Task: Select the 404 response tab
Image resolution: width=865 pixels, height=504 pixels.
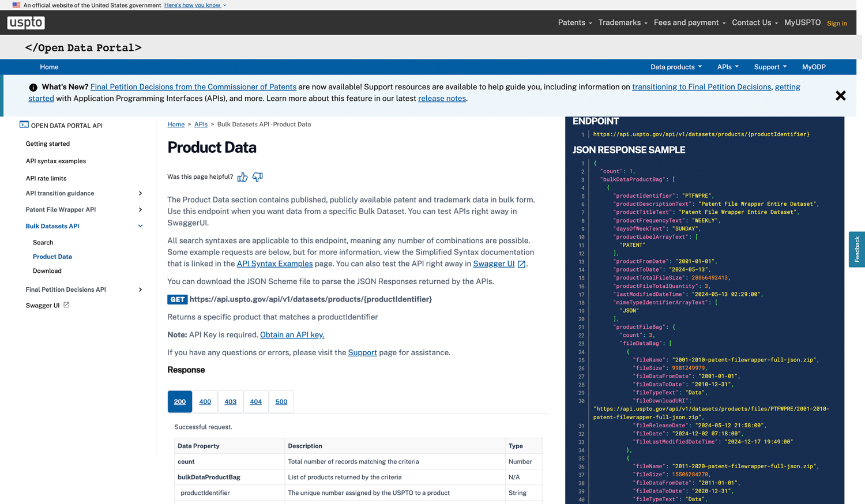Action: (x=255, y=401)
